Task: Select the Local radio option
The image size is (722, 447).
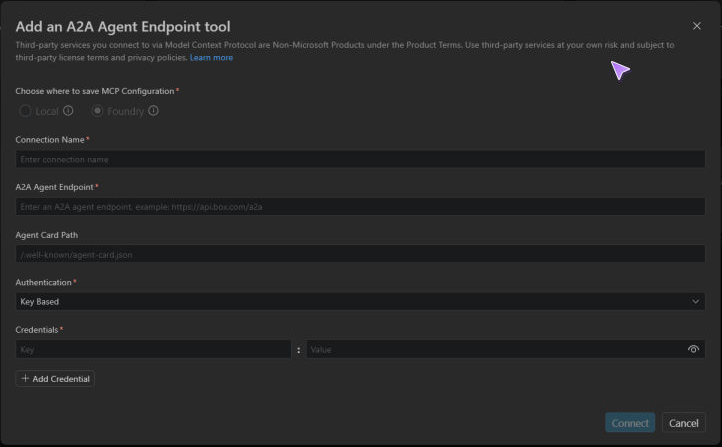Action: (25, 111)
